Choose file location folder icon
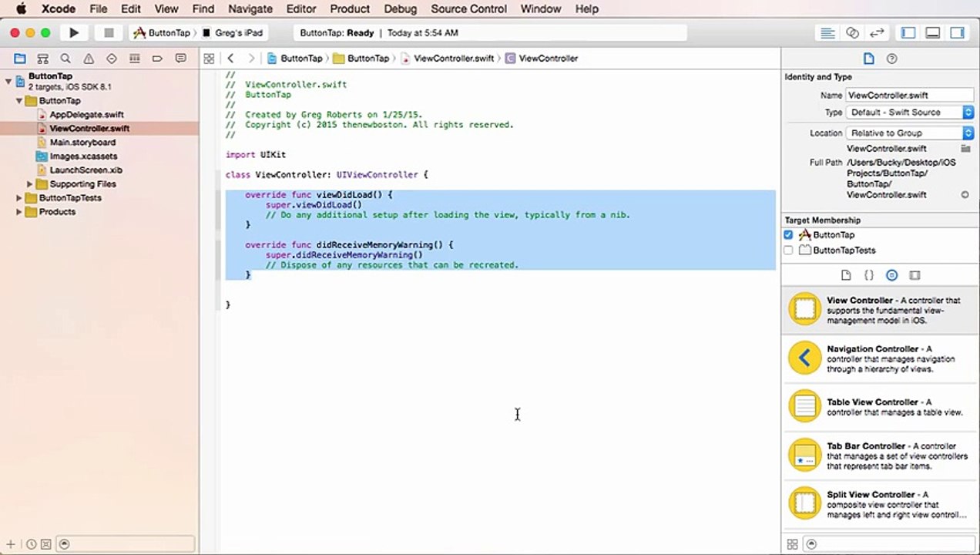This screenshot has width=980, height=555. pyautogui.click(x=965, y=149)
